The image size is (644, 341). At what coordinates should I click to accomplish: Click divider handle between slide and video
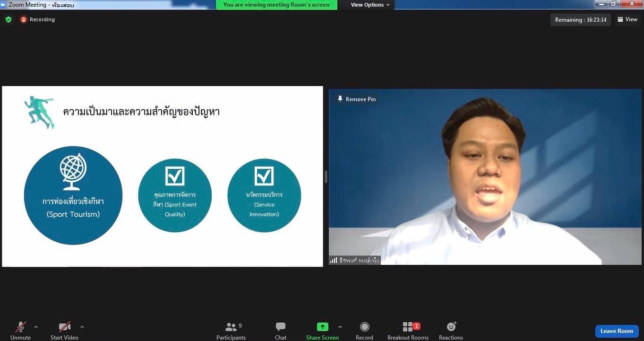coord(326,177)
